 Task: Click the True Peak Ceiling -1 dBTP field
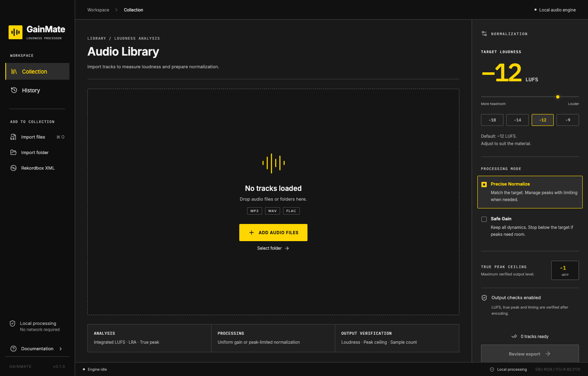565,270
